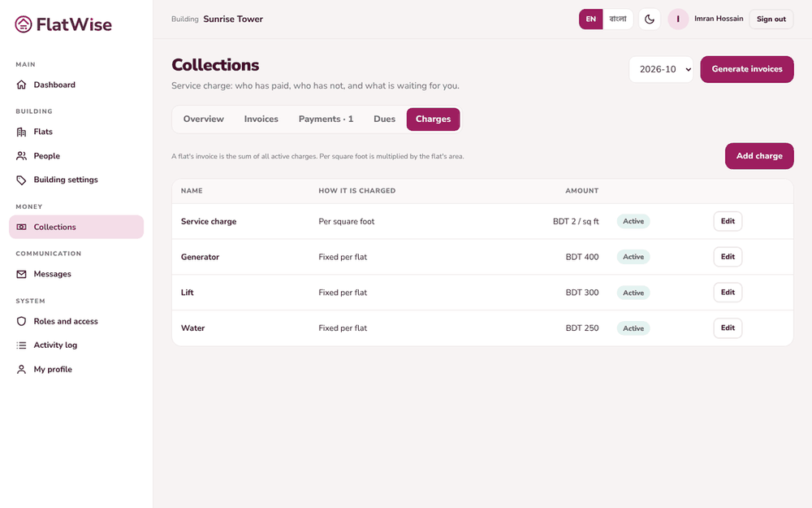
Task: Switch to the Invoices tab
Action: [x=261, y=119]
